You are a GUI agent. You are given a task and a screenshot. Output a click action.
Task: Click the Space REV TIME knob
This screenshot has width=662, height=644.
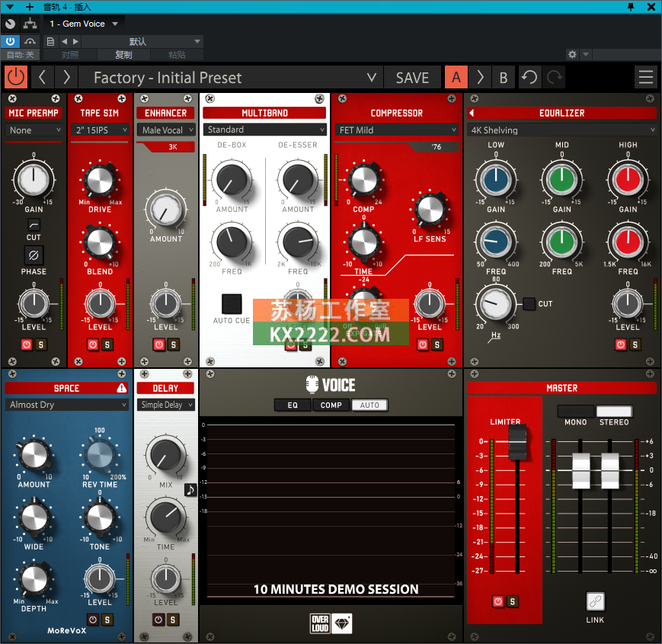tap(100, 455)
